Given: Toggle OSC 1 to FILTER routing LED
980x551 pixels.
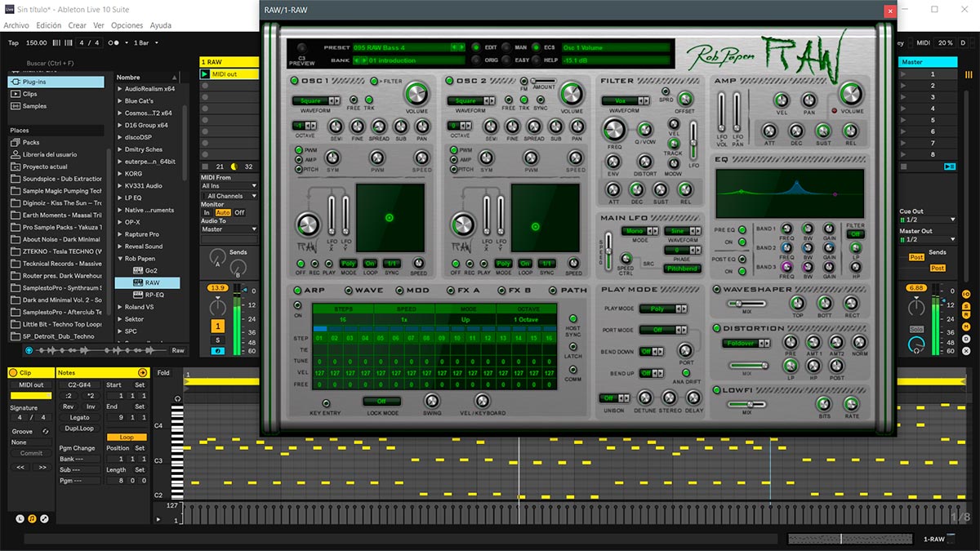Looking at the screenshot, I should coord(375,81).
